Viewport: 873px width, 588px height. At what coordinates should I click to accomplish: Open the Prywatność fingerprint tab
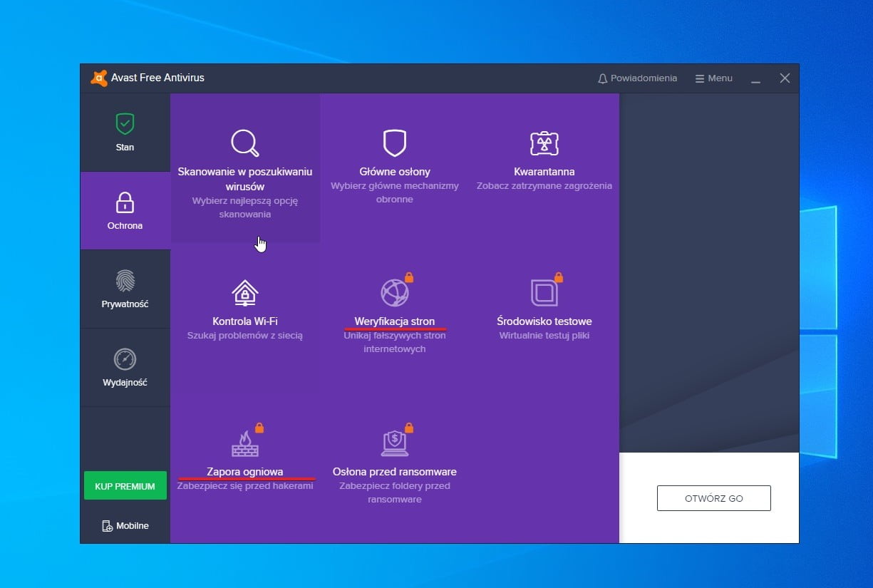(125, 289)
